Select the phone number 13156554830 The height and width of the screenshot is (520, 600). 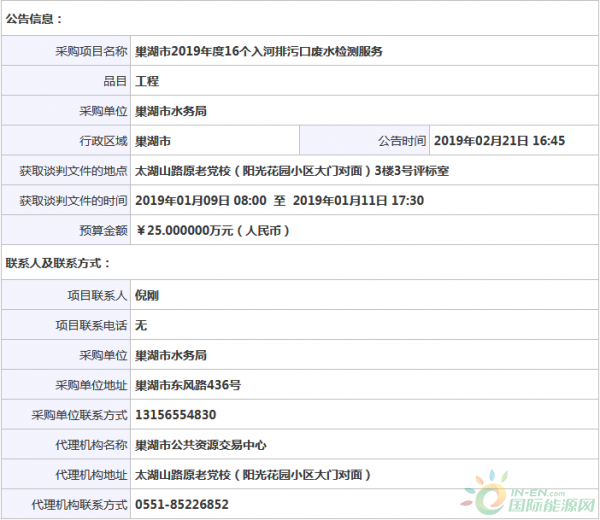click(175, 415)
